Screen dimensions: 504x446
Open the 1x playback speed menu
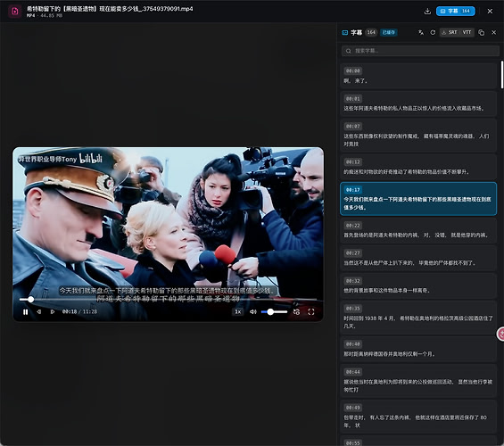tap(238, 311)
